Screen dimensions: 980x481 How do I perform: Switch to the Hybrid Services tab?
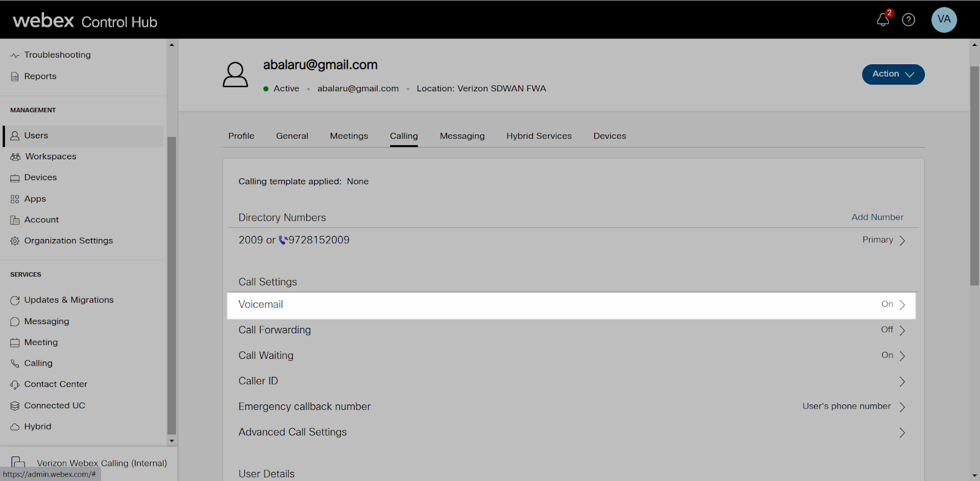pyautogui.click(x=539, y=136)
